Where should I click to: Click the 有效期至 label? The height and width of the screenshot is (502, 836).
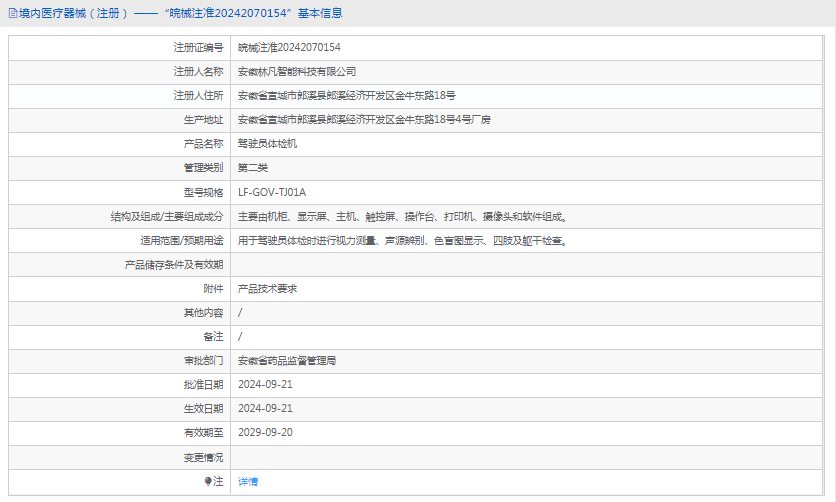tap(204, 432)
